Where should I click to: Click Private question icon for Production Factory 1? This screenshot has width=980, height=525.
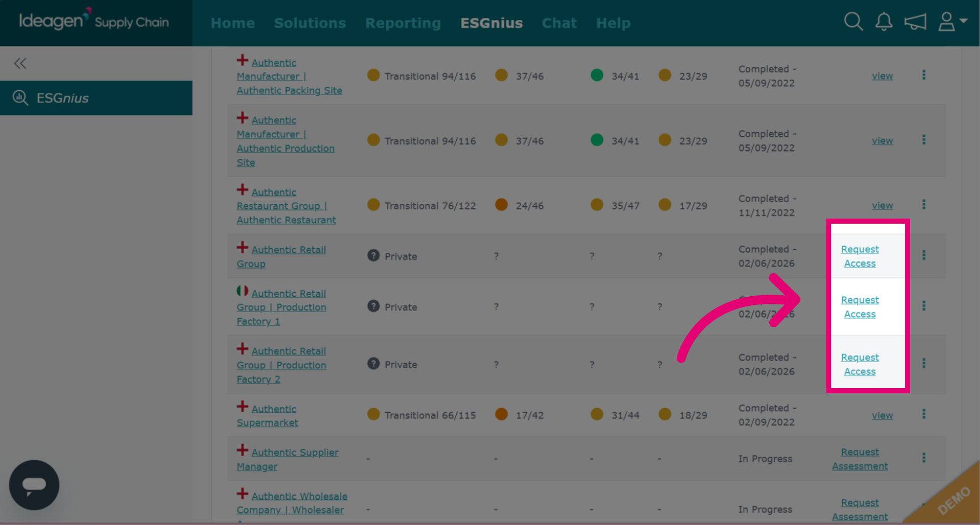[374, 306]
